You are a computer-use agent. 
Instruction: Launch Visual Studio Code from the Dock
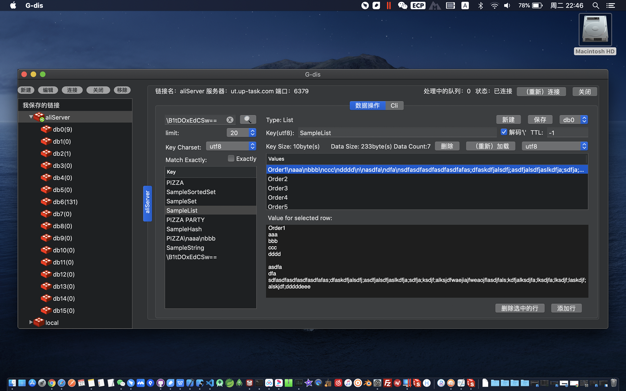coord(210,383)
